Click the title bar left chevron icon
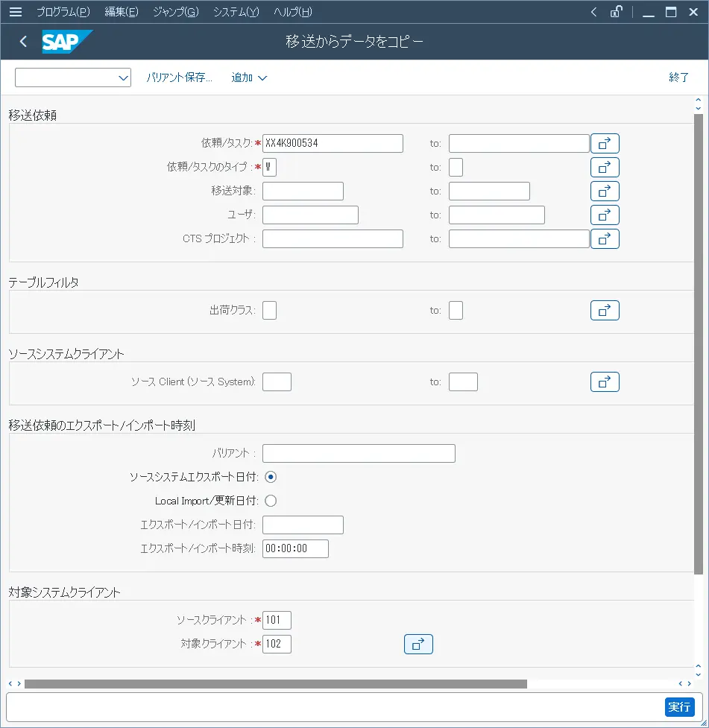Viewport: 709px width, 728px height. (593, 12)
